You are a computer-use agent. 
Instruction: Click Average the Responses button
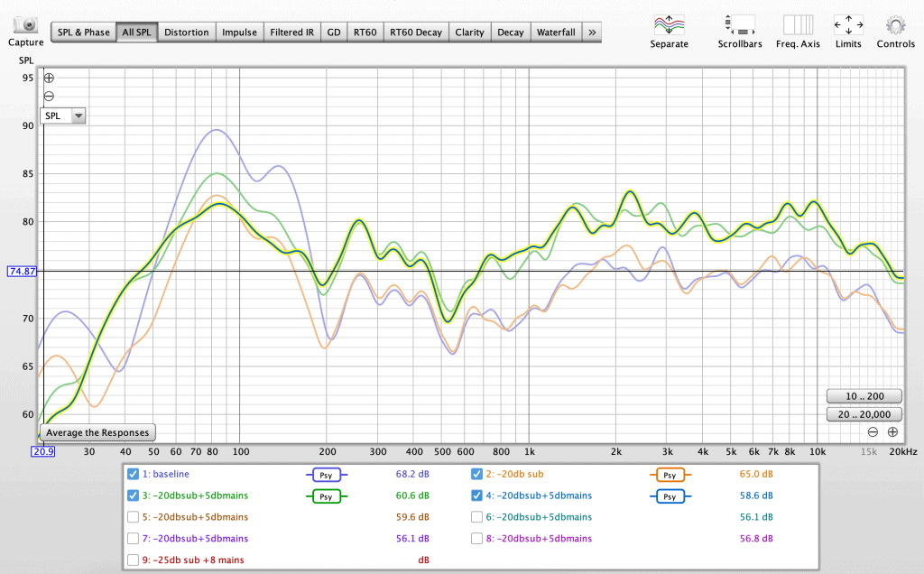pos(97,432)
